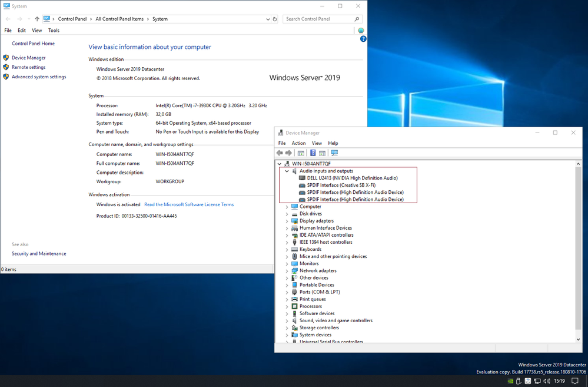Click Display adapters icon in device tree

tap(295, 221)
